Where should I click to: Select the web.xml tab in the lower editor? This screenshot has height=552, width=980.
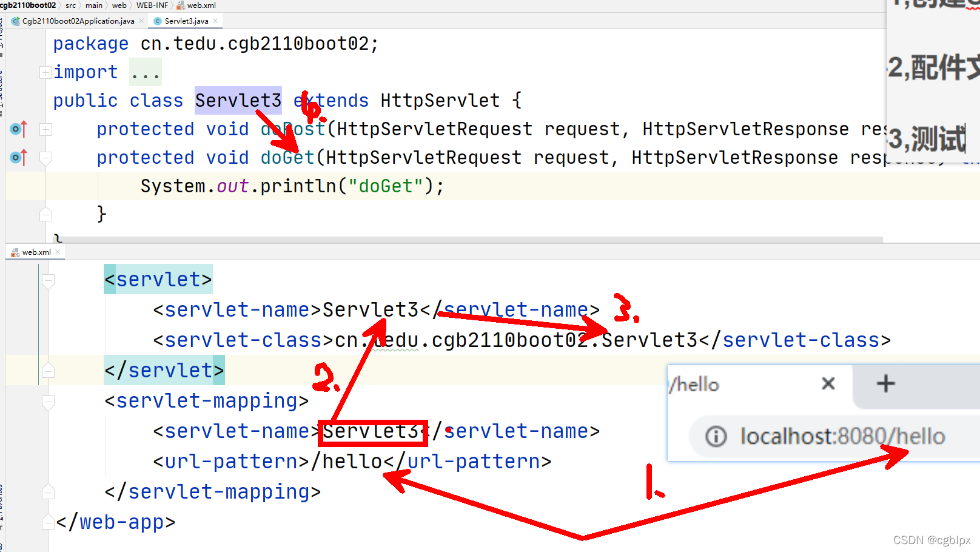[x=36, y=252]
